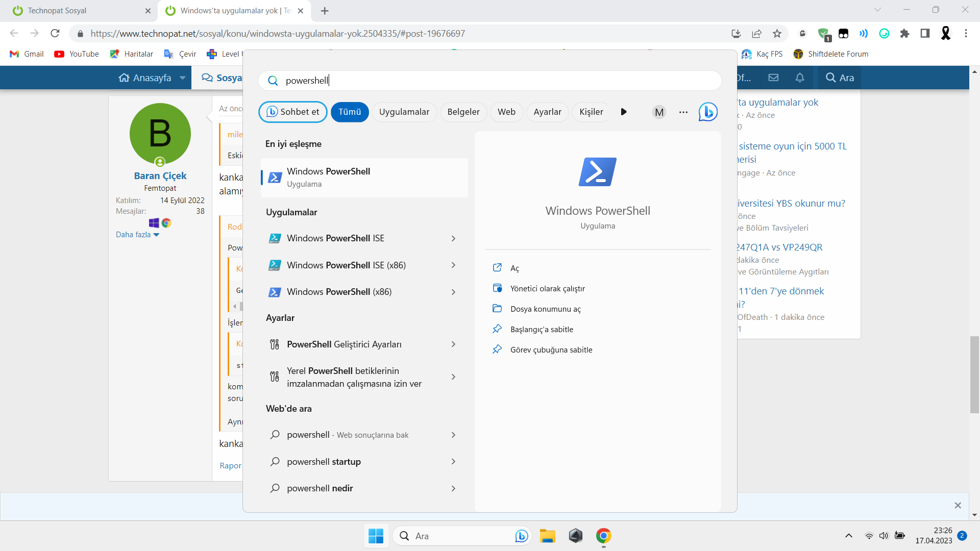This screenshot has height=551, width=980.
Task: Run PowerShell as administrator
Action: [547, 289]
